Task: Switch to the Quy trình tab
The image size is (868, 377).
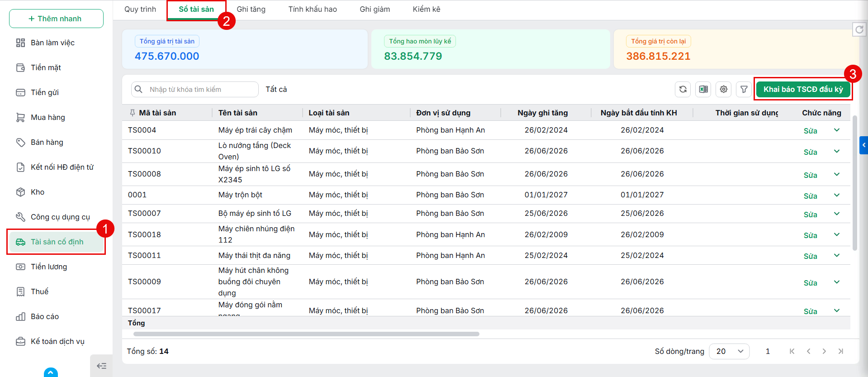Action: coord(140,9)
